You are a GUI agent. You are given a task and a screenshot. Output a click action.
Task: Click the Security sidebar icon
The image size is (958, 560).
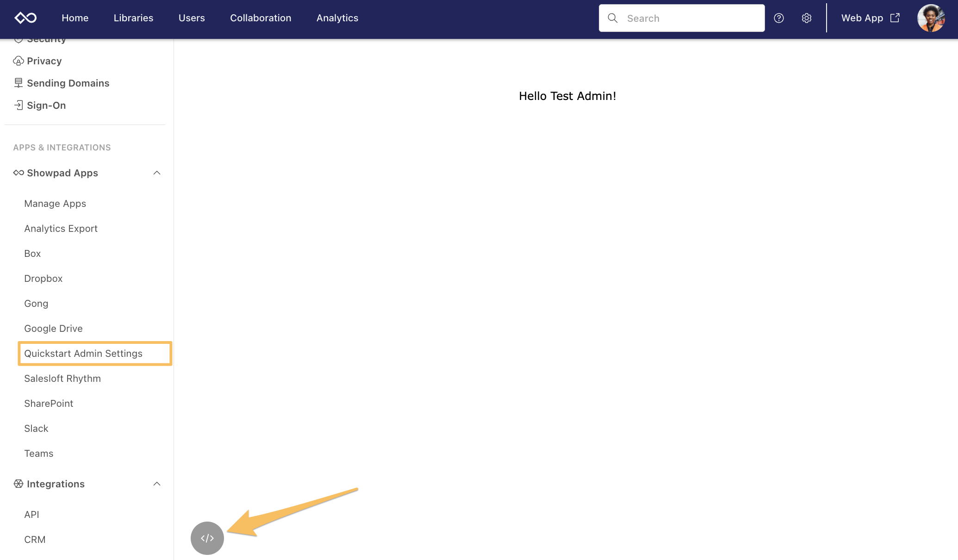(18, 38)
